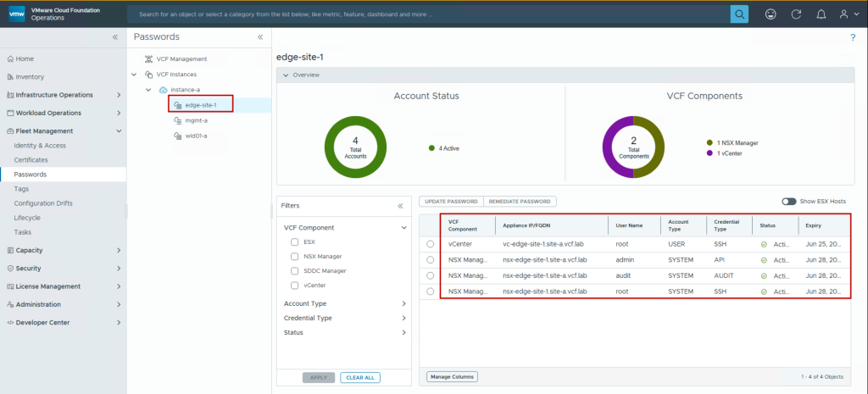Click vc-edge-site-1.site-a.vcf.lab cell
This screenshot has height=394, width=868.
pos(545,244)
